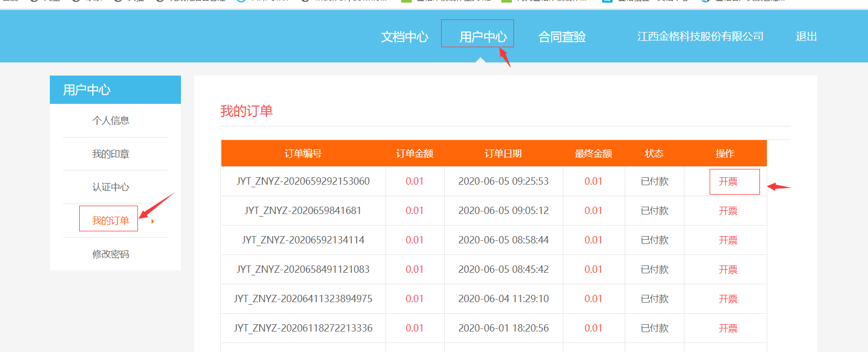The image size is (868, 352).
Task: Request invoice for the 2020-06-04 order
Action: (x=728, y=299)
